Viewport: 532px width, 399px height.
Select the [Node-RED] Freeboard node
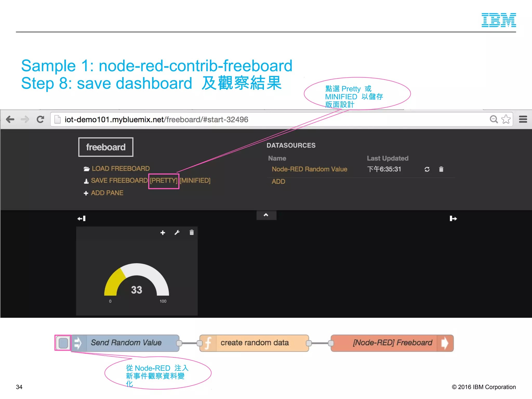pos(392,343)
